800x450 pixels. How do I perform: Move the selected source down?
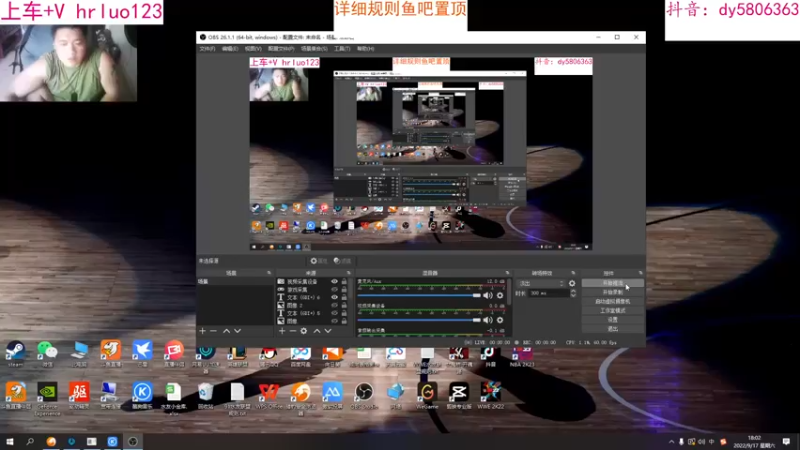coord(328,331)
